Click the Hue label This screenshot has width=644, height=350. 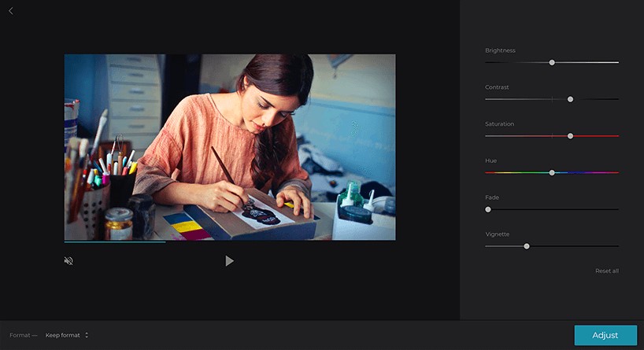click(490, 160)
